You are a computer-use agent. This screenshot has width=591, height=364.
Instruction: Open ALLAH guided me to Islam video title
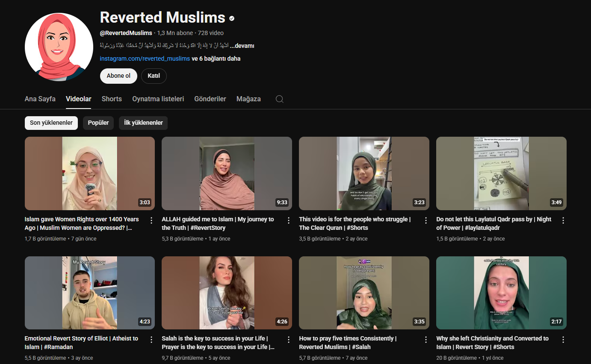218,223
